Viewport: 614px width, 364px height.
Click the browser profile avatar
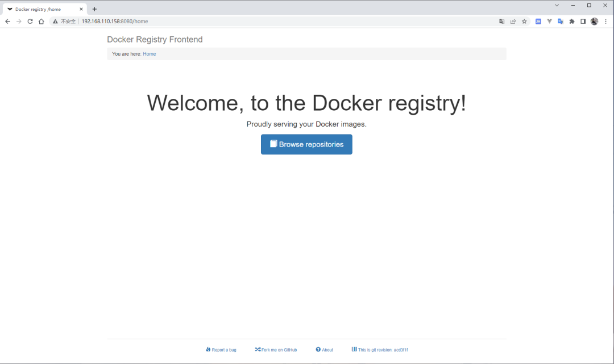594,21
